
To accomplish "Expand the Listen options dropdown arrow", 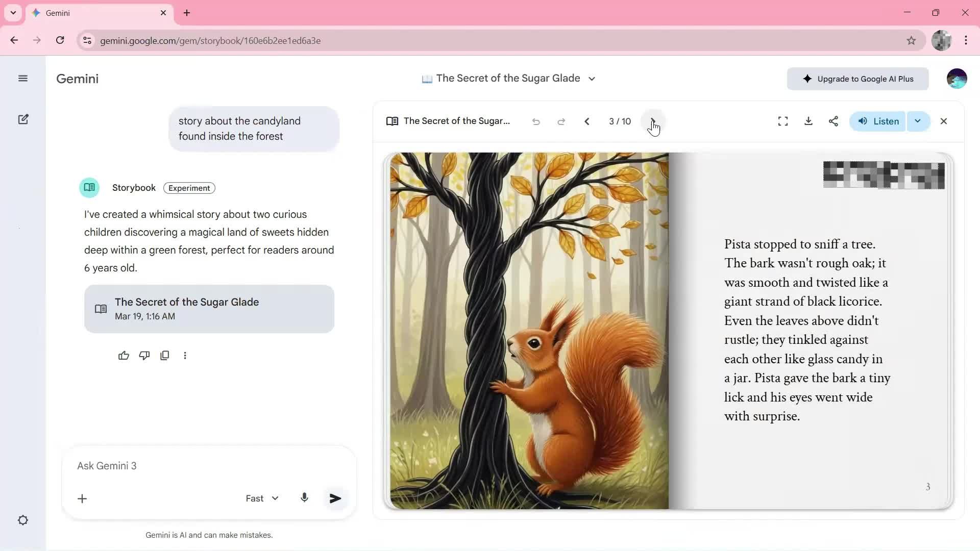I will click(917, 121).
